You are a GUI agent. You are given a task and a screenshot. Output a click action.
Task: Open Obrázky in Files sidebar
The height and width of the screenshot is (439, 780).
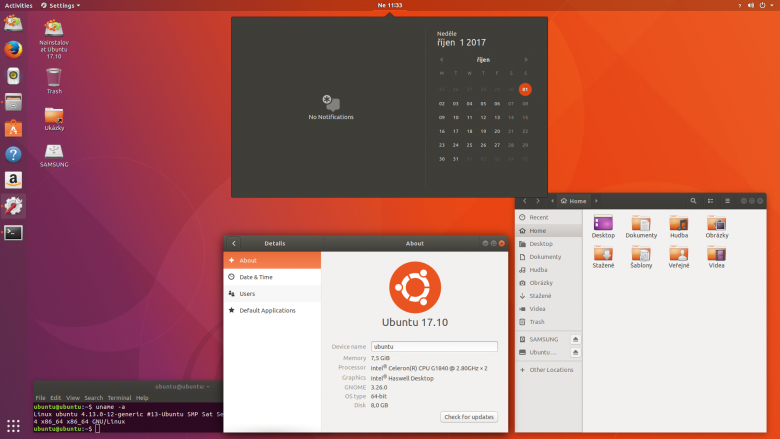coord(549,282)
